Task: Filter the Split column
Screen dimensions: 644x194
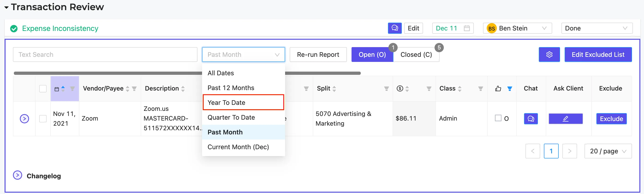Action: point(387,89)
